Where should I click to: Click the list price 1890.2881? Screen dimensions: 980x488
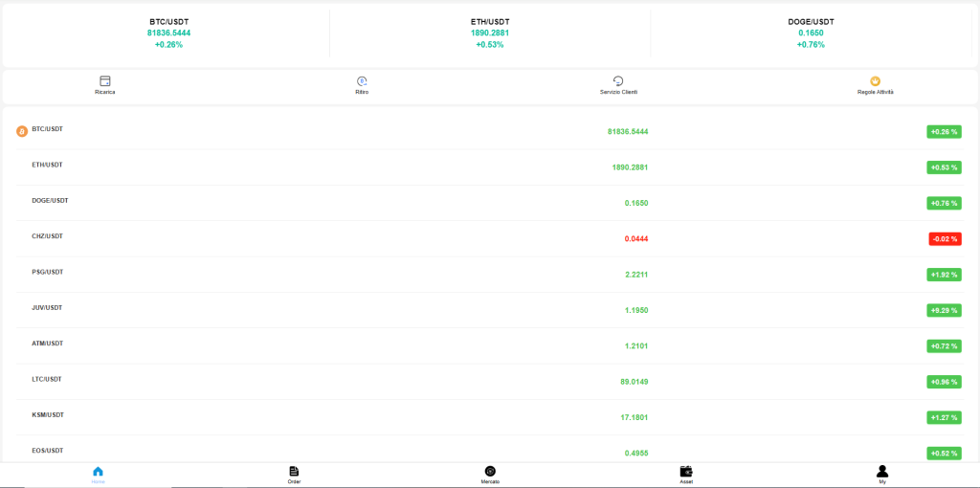click(630, 167)
